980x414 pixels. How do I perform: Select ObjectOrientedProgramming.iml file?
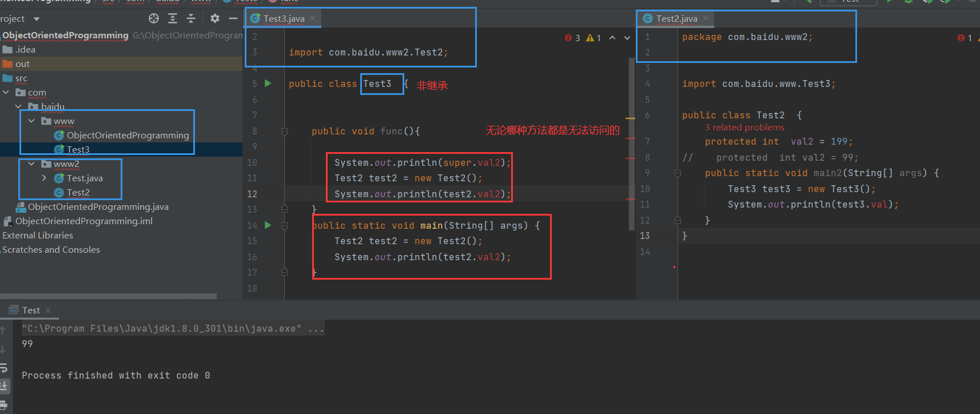[83, 221]
